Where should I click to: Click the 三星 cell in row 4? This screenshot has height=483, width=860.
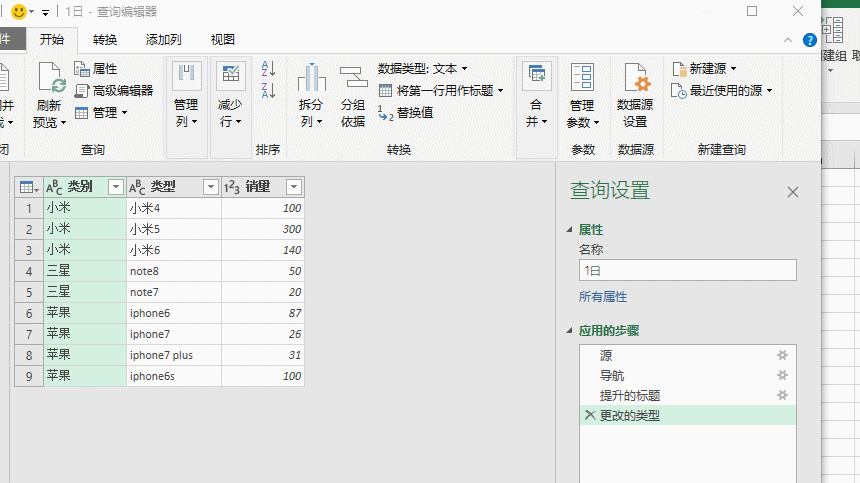85,271
